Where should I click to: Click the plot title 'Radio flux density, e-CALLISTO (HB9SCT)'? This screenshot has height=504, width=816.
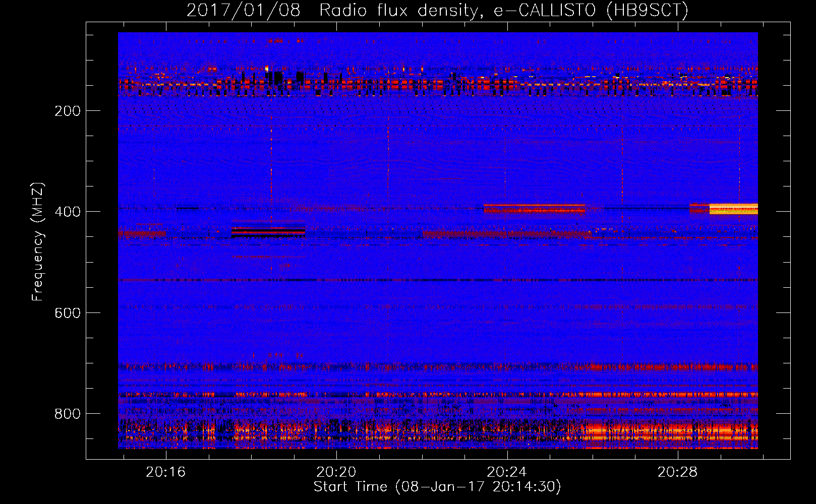coord(504,10)
